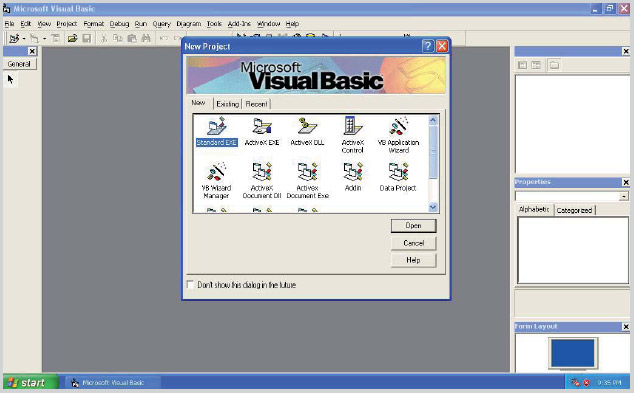Check Don't show this dialog in the future
Image resolution: width=635 pixels, height=393 pixels.
[x=190, y=284]
